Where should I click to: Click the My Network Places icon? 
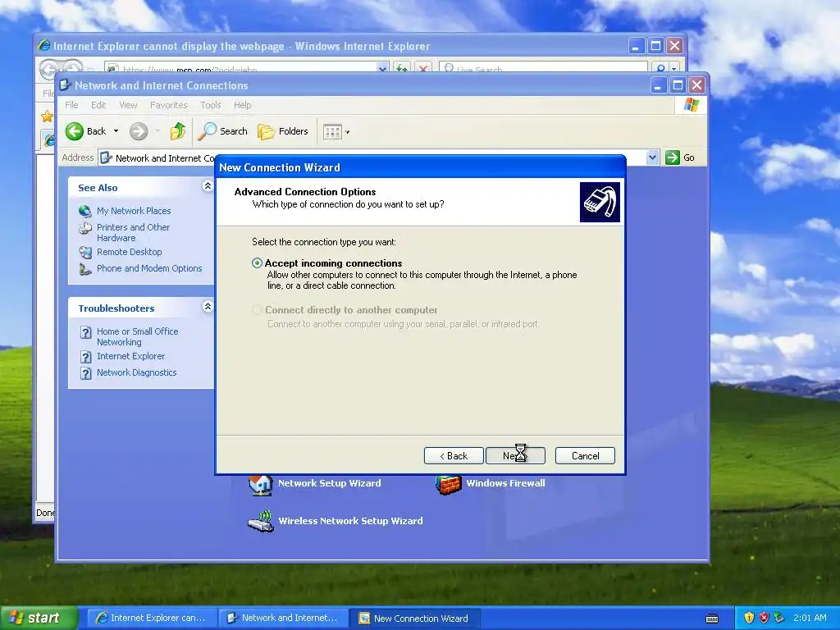pos(85,211)
